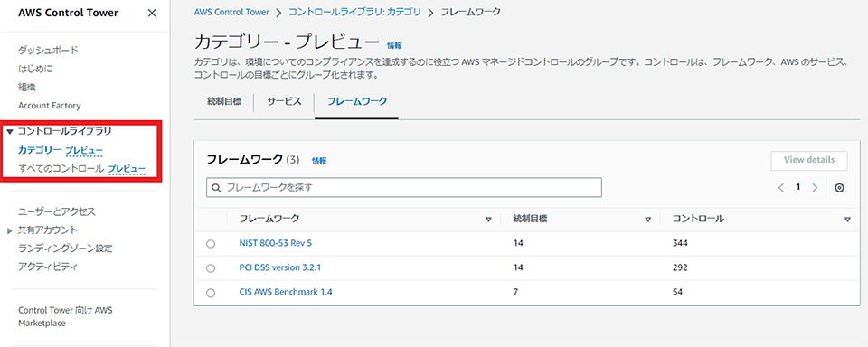Open PCI DSS version 3.2.1 link

point(280,267)
